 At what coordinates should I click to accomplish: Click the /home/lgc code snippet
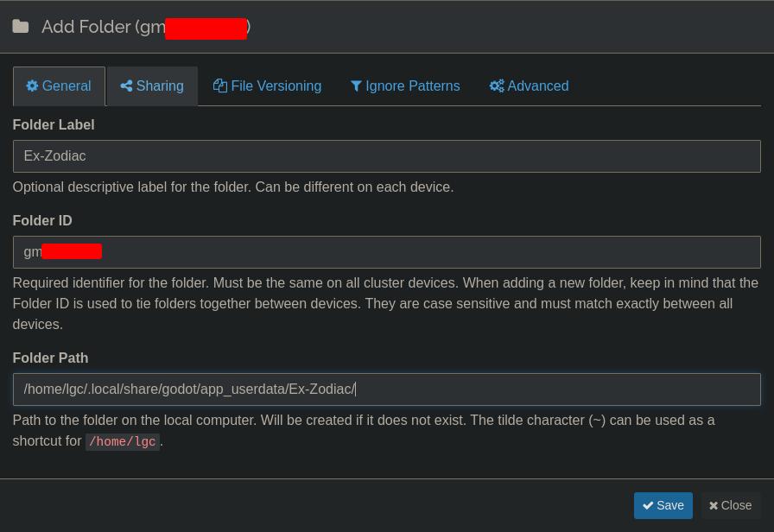123,441
